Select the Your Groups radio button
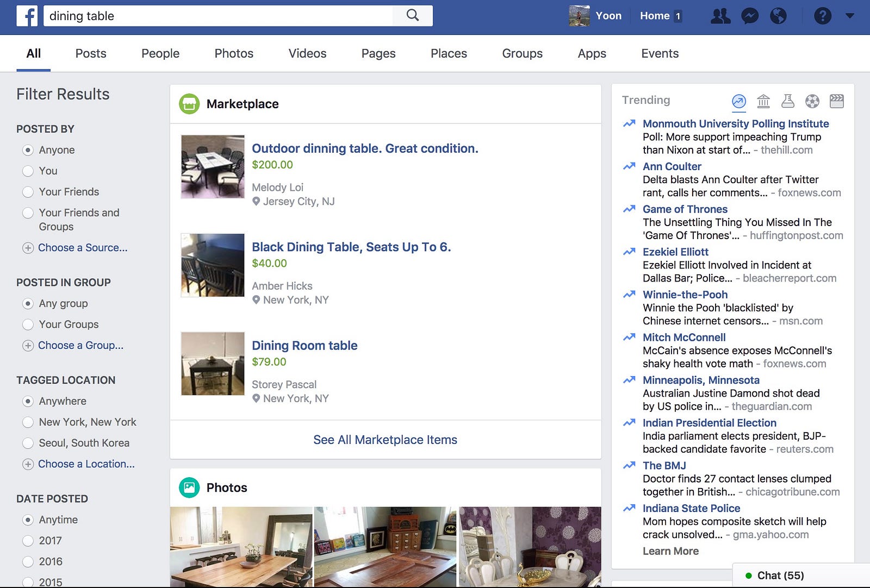 pos(28,324)
